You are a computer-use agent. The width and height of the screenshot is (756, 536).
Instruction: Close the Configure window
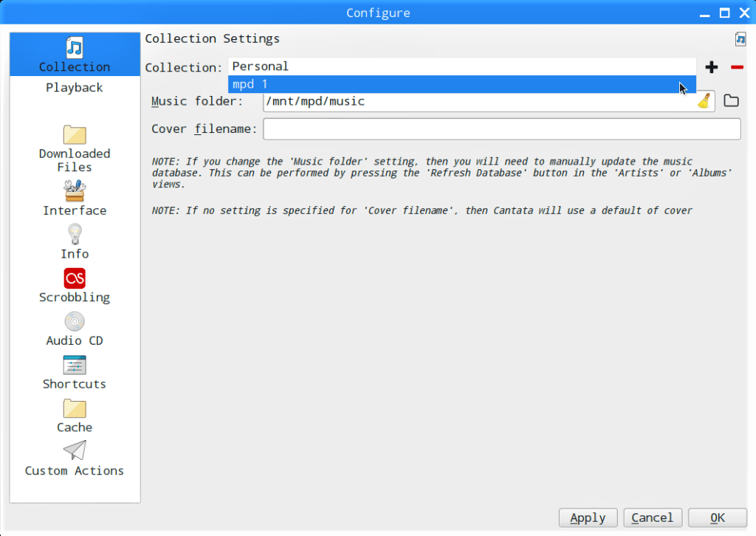[x=745, y=13]
